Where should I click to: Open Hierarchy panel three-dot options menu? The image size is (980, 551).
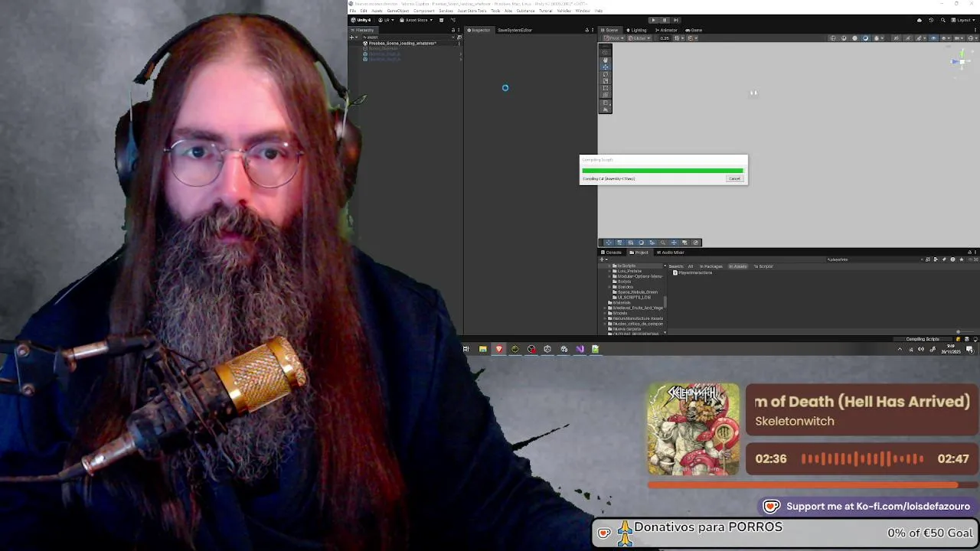pos(459,30)
